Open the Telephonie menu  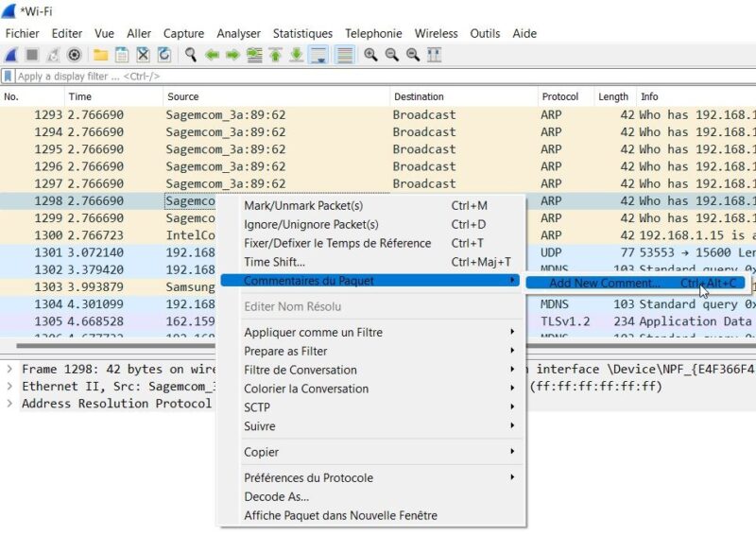tap(373, 33)
